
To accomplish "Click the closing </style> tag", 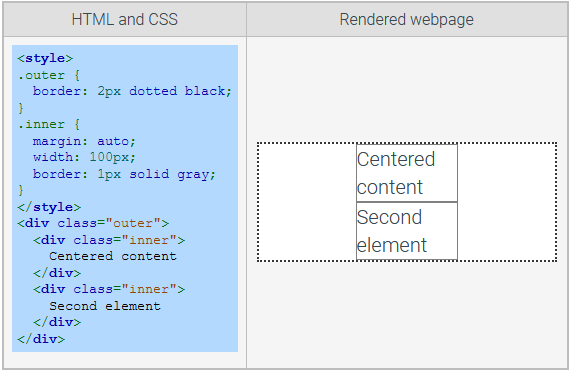I will (49, 207).
